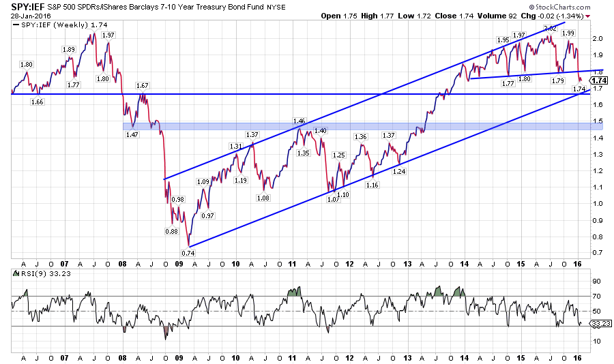Click the 1.46 peak label
This screenshot has height=364, width=614.
(x=299, y=121)
